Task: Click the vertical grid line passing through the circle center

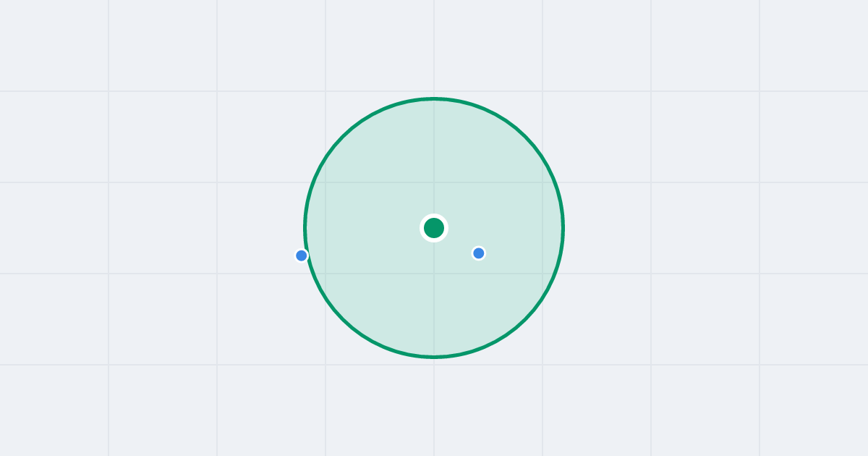Action: 434,43
